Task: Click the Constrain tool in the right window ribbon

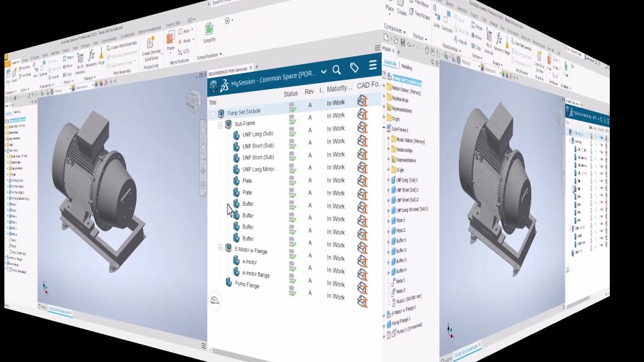Action: (x=447, y=23)
